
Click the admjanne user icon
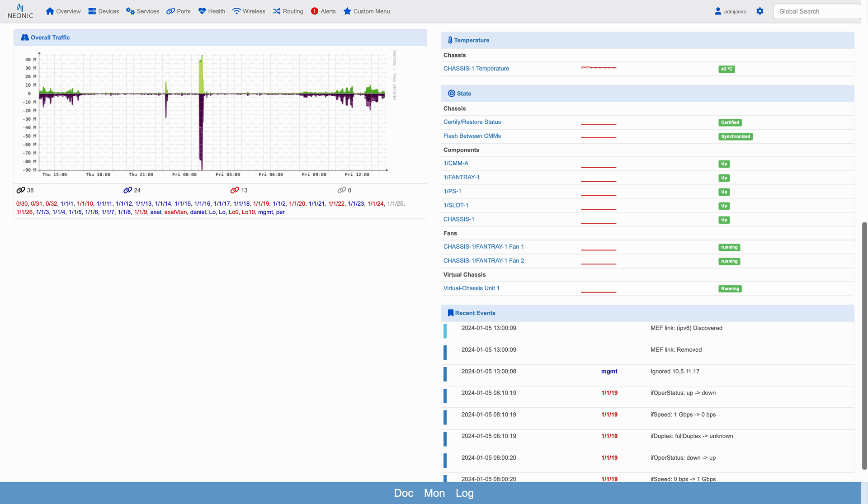(x=718, y=11)
